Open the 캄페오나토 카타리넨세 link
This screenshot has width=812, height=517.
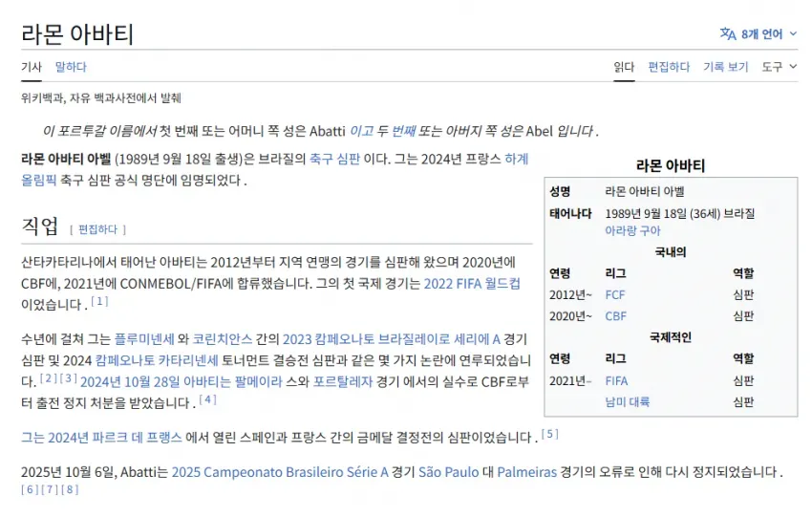point(157,360)
